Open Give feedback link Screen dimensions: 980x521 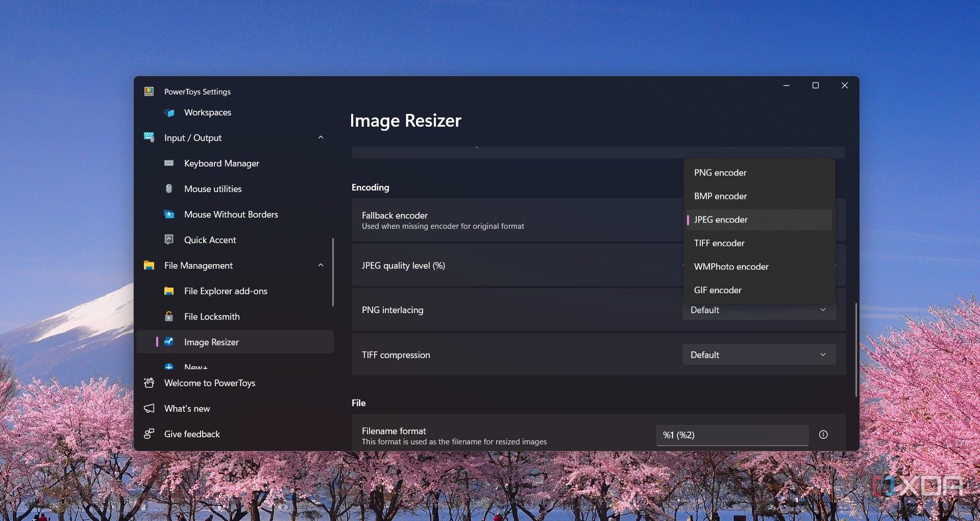[235, 434]
